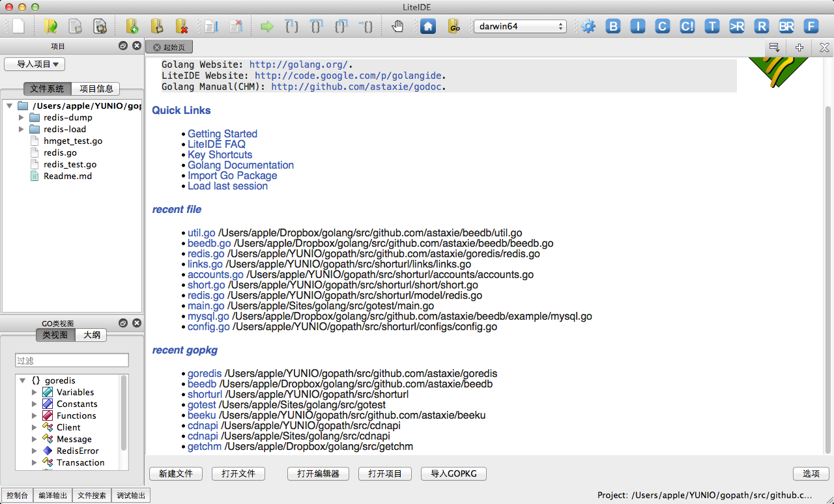The width and height of the screenshot is (834, 504).
Task: Click the new file icon in toolbar
Action: coord(18,27)
